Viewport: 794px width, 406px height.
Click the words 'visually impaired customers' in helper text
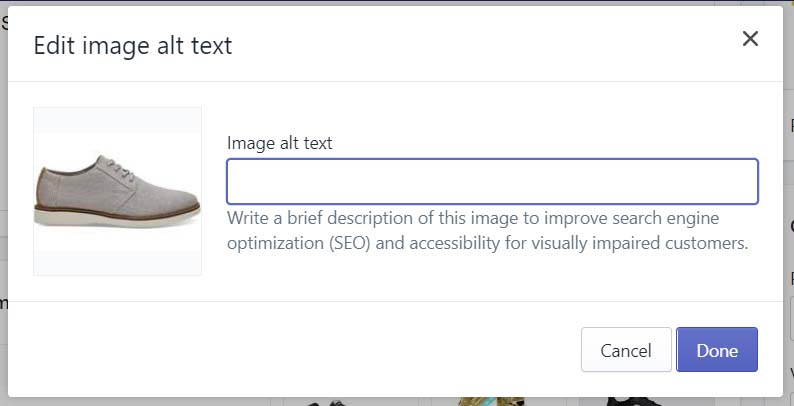click(630, 243)
